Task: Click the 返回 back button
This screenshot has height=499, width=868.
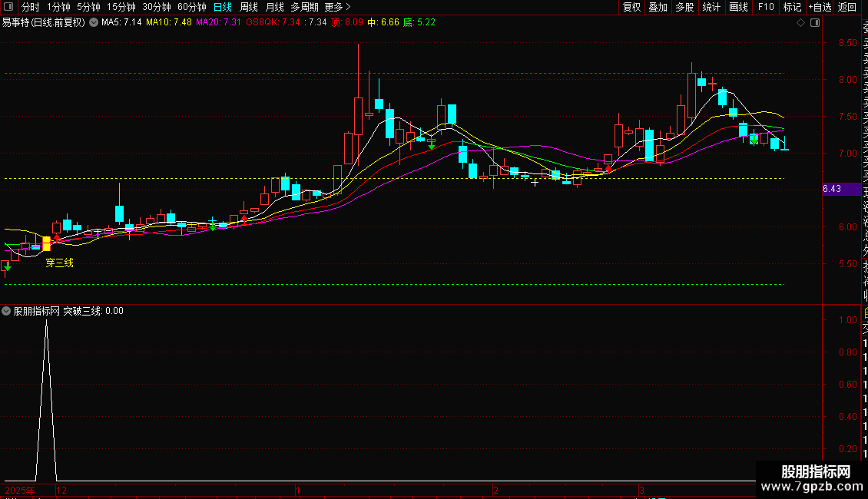Action: (x=847, y=7)
